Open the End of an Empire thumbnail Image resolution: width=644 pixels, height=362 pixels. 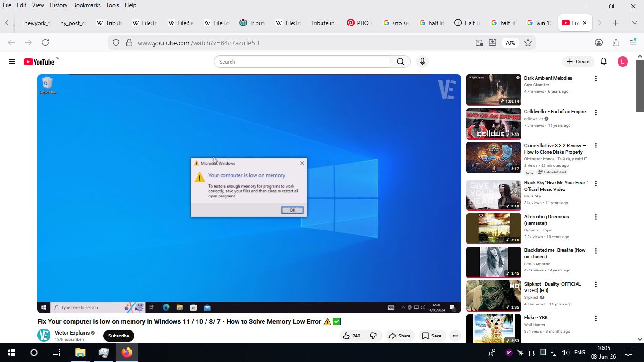[494, 123]
